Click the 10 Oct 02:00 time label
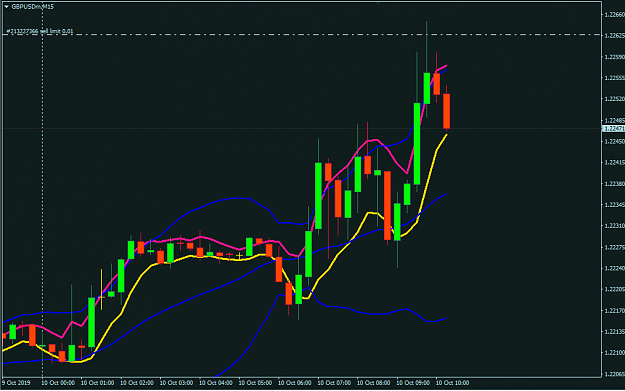Screen dimensions: 625x391 click(137, 383)
